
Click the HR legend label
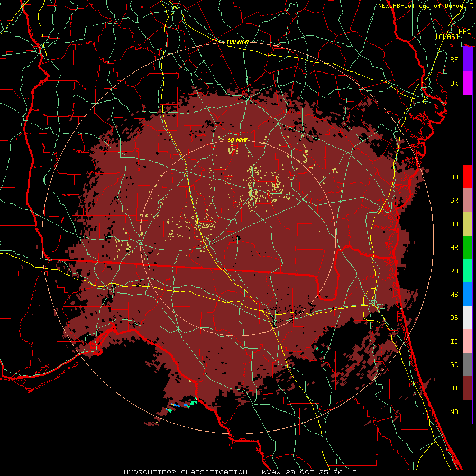[x=454, y=248]
